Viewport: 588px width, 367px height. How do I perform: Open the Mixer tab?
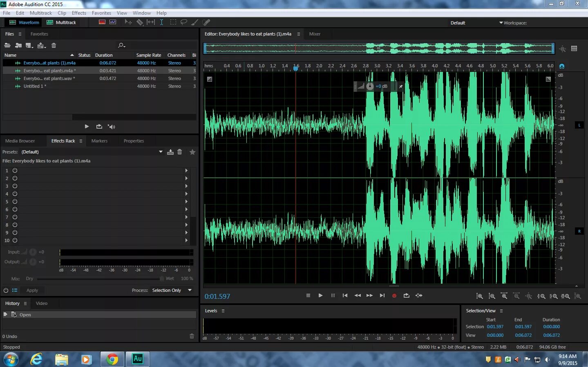click(315, 34)
